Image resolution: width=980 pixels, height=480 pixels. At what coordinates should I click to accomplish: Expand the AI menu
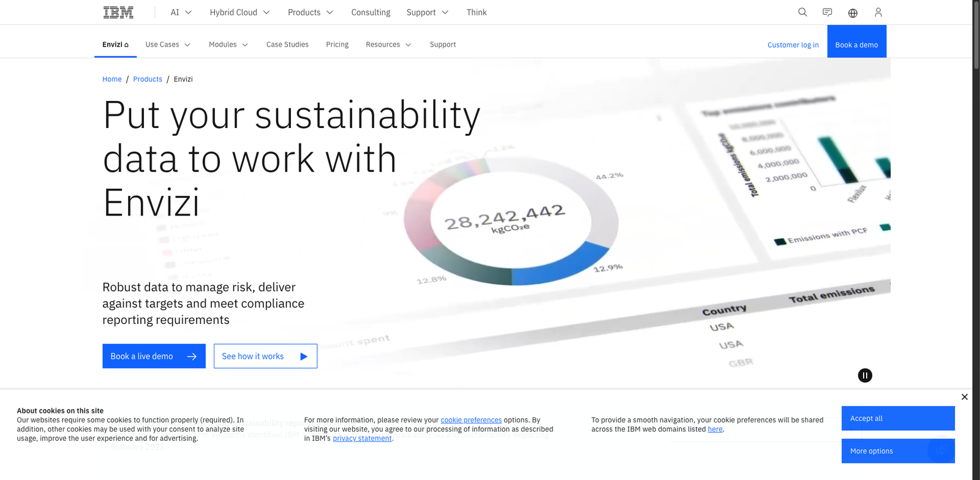tap(181, 12)
